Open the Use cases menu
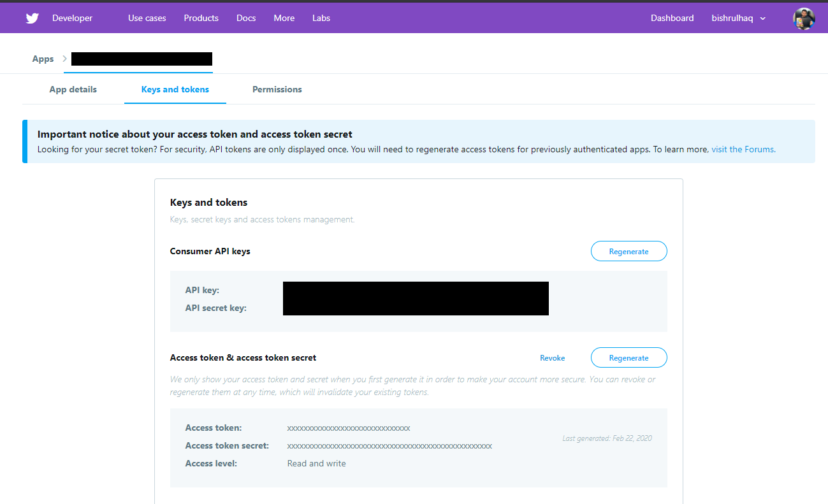 coord(147,18)
